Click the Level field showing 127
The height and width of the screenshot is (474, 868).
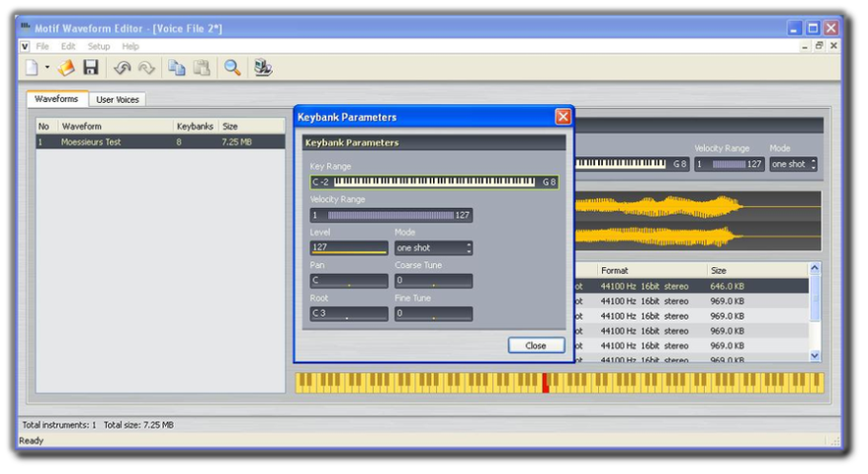[349, 247]
